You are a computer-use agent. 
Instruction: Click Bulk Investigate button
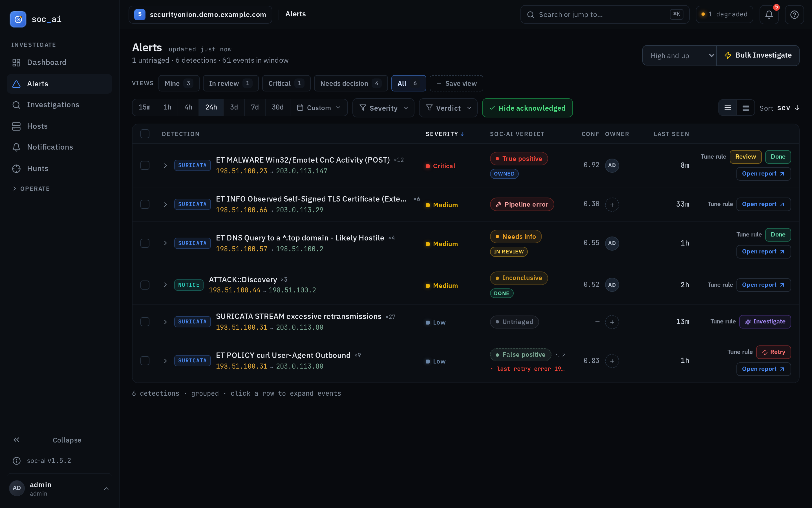point(758,55)
